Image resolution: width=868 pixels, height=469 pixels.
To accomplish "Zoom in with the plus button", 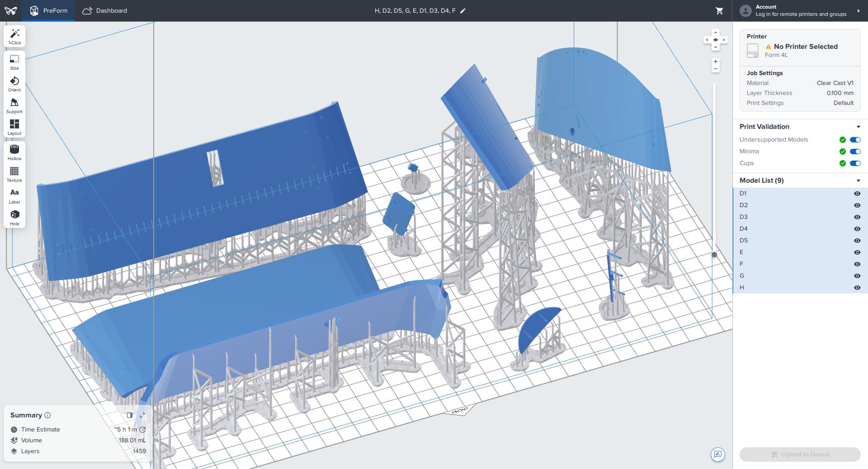I will pos(715,62).
